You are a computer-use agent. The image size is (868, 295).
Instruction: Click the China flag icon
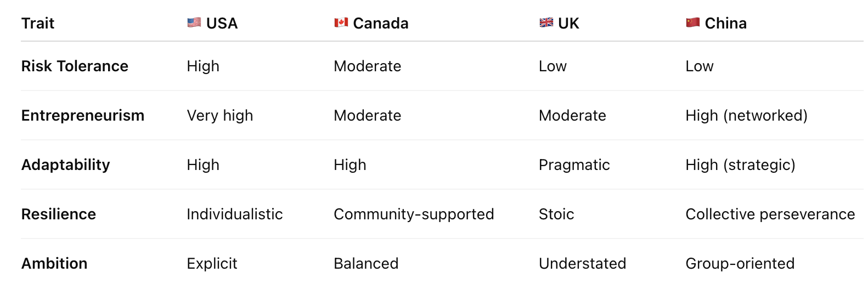click(692, 22)
